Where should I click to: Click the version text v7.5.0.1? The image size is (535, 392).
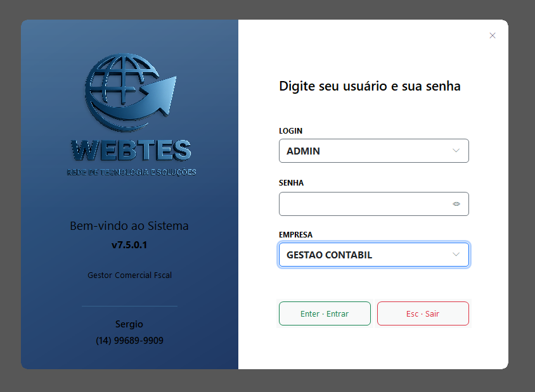point(129,245)
